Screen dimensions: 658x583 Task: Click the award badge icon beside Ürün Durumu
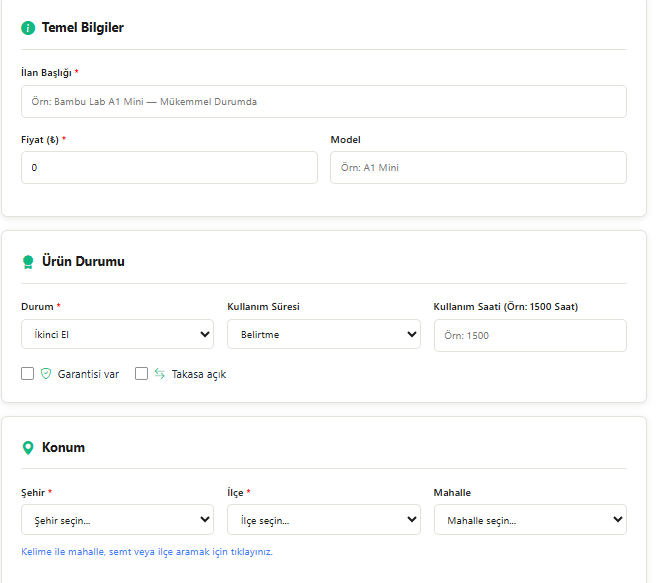click(28, 262)
